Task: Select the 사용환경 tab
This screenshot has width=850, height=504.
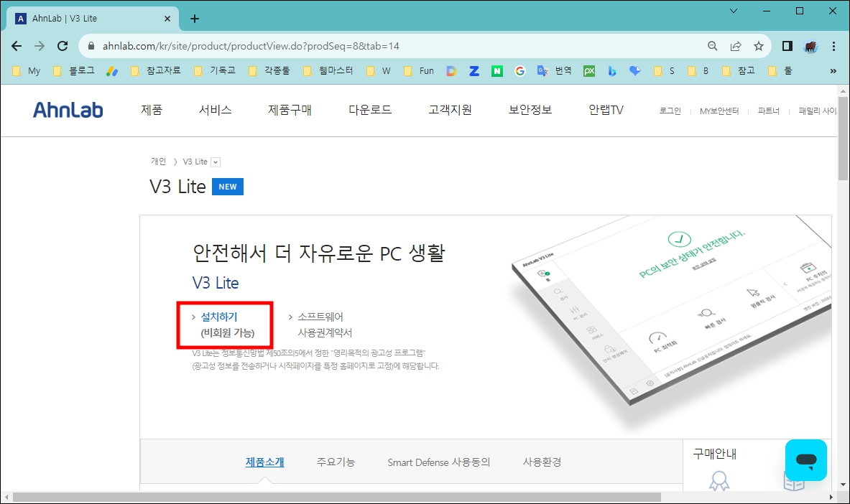Action: pos(542,462)
